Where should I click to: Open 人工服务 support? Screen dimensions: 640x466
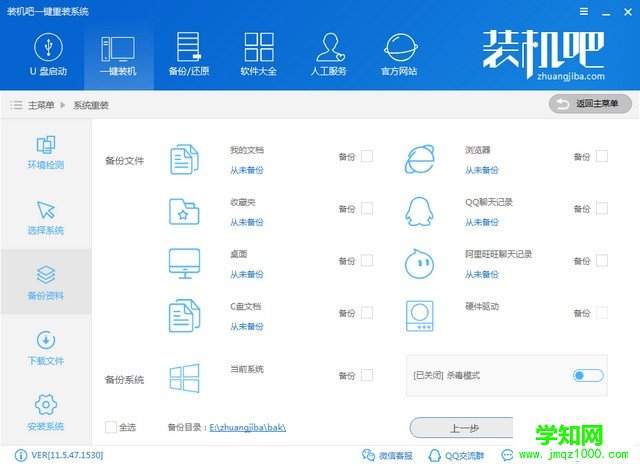click(x=329, y=54)
